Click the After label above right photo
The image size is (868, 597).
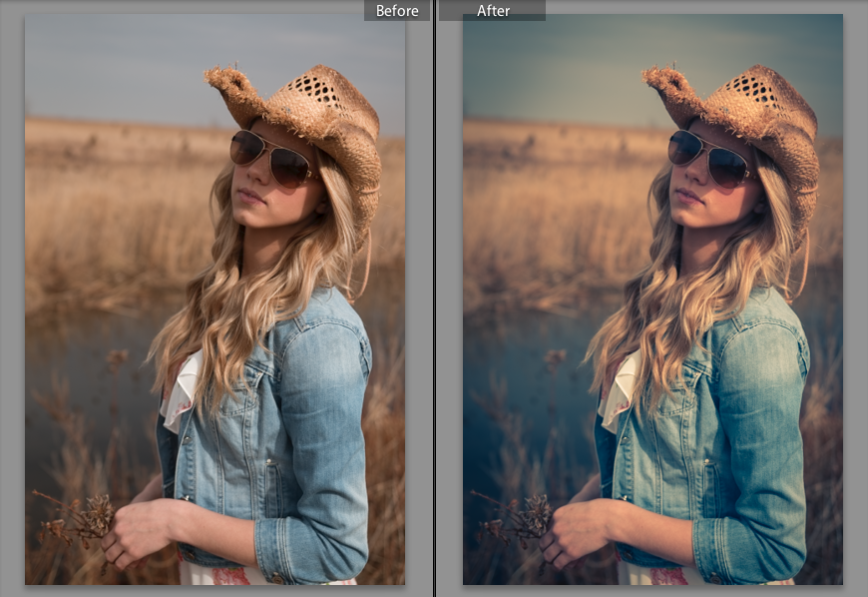tap(493, 11)
